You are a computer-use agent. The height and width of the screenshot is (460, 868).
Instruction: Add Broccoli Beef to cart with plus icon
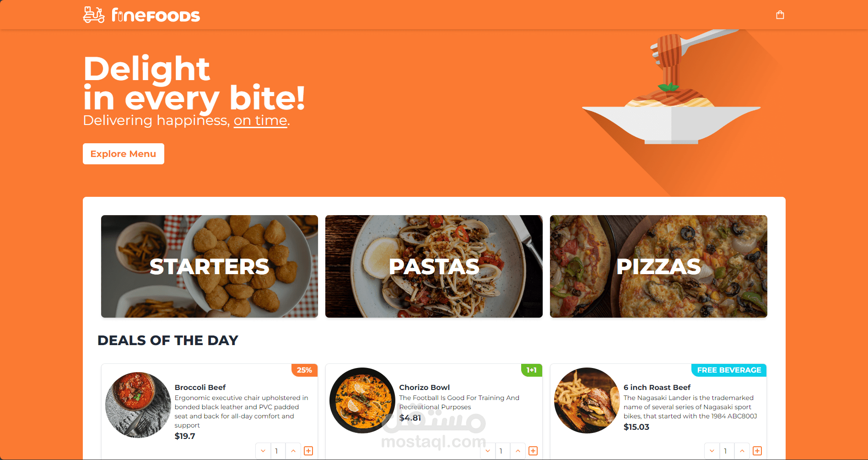click(x=308, y=451)
